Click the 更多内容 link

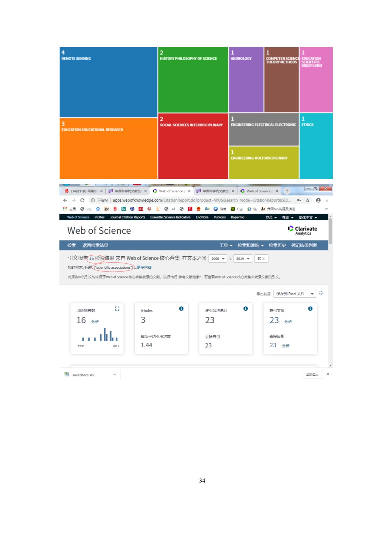144,267
